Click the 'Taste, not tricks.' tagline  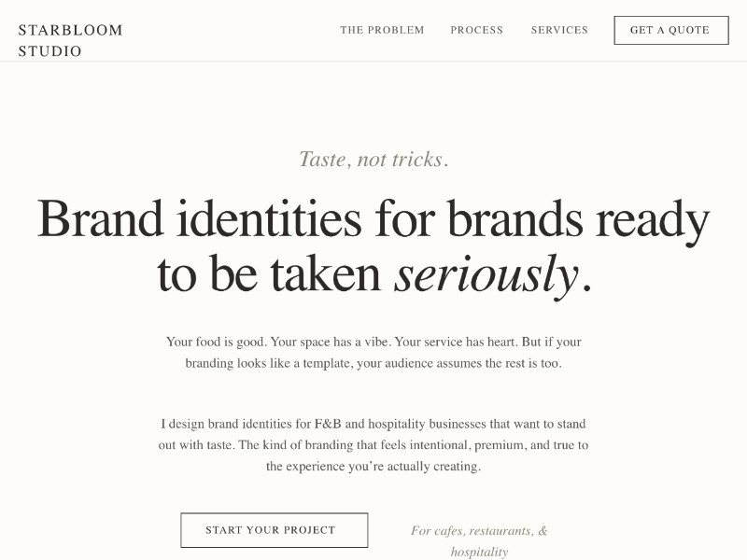click(x=373, y=160)
